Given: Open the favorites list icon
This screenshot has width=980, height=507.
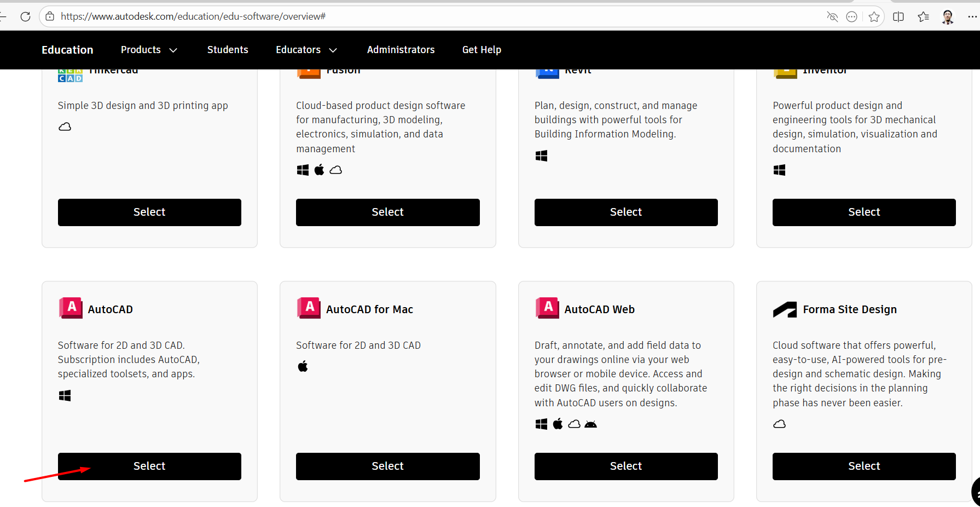Looking at the screenshot, I should coord(924,17).
